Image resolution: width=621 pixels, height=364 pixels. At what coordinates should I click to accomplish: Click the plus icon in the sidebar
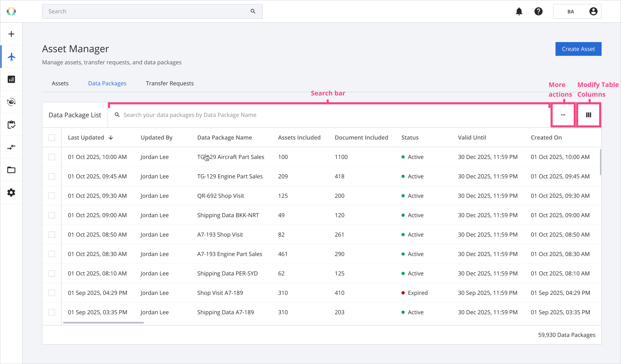point(11,34)
